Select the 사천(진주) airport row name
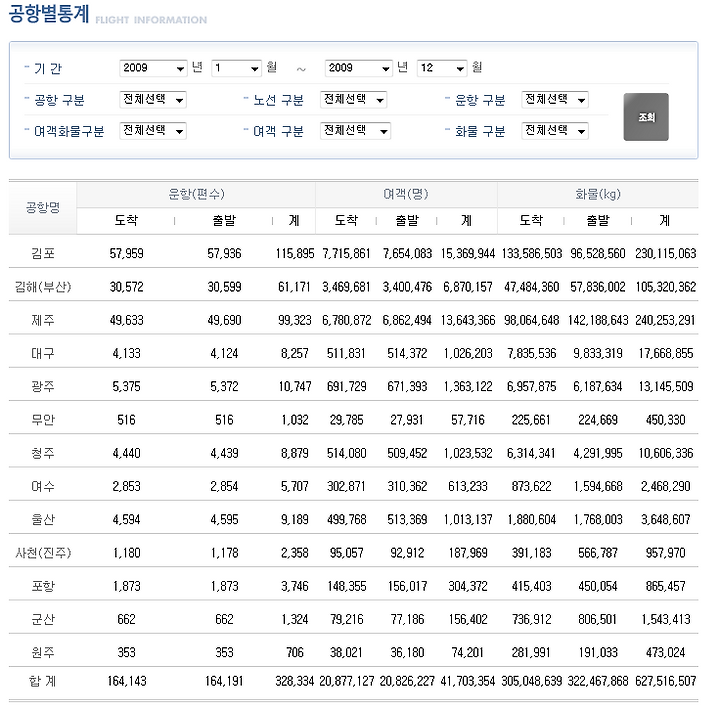 tap(43, 553)
